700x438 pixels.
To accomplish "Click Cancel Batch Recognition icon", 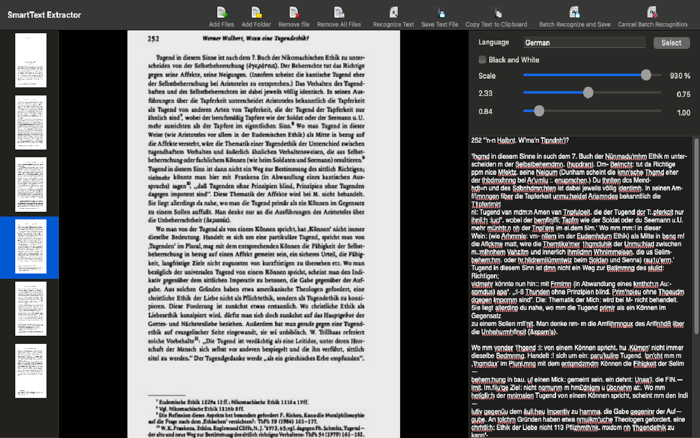I will pos(652,13).
